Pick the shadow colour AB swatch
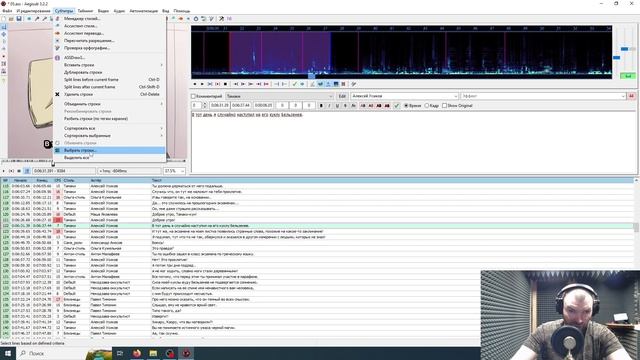The height and width of the screenshot is (360, 640). pyautogui.click(x=387, y=106)
